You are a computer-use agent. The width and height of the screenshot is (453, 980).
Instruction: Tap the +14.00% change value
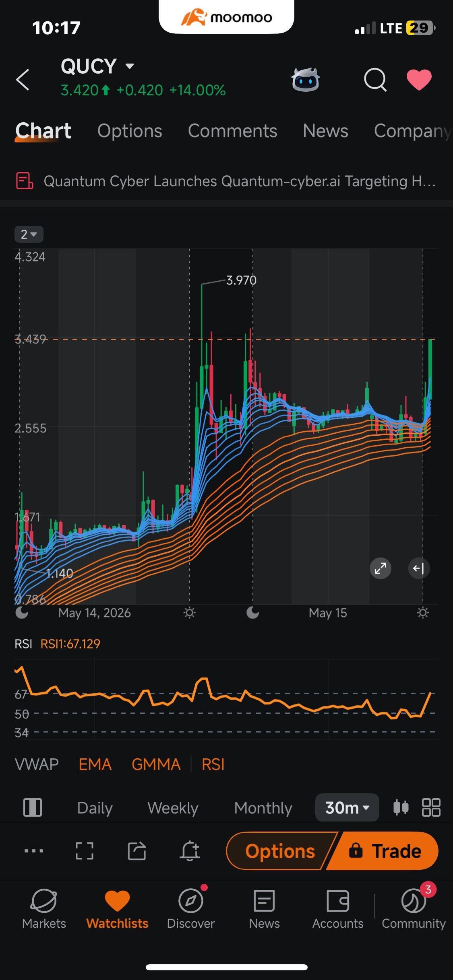(197, 91)
